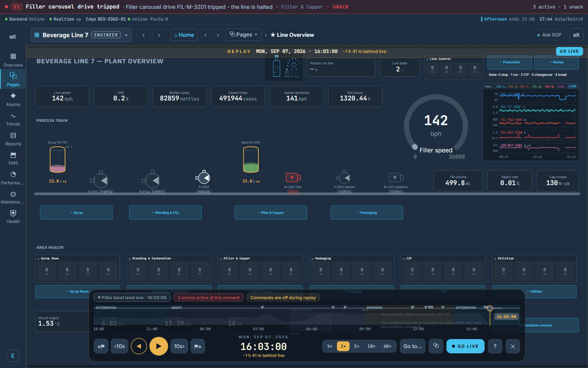Go to the Pages sidebar tab
The height and width of the screenshot is (368, 588).
(13, 79)
